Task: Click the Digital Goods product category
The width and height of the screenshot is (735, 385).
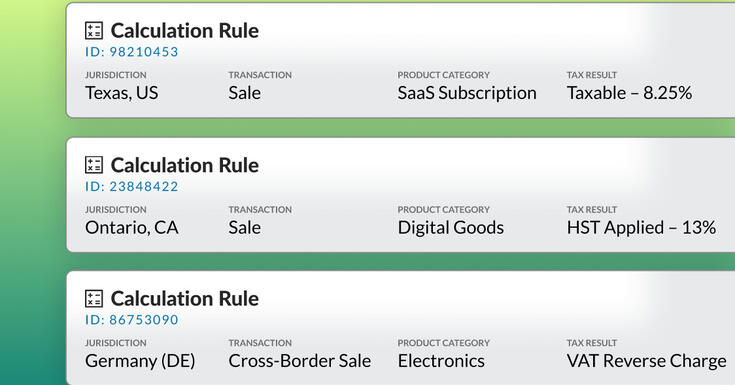Action: click(451, 228)
